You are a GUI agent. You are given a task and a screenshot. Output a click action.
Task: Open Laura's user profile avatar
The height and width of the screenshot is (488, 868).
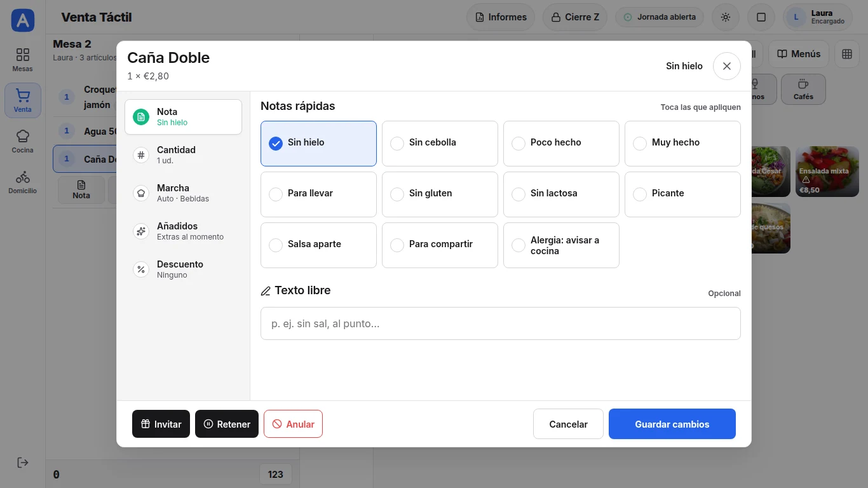pyautogui.click(x=796, y=17)
